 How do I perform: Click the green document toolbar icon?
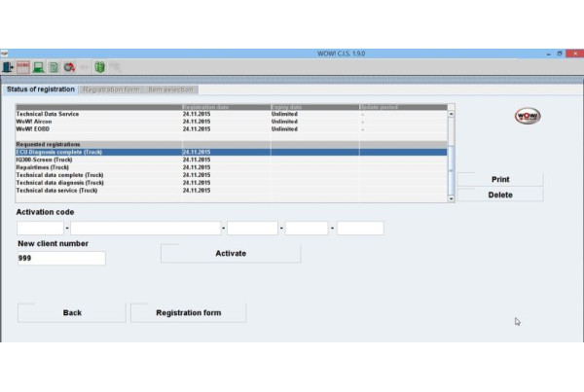[x=54, y=67]
